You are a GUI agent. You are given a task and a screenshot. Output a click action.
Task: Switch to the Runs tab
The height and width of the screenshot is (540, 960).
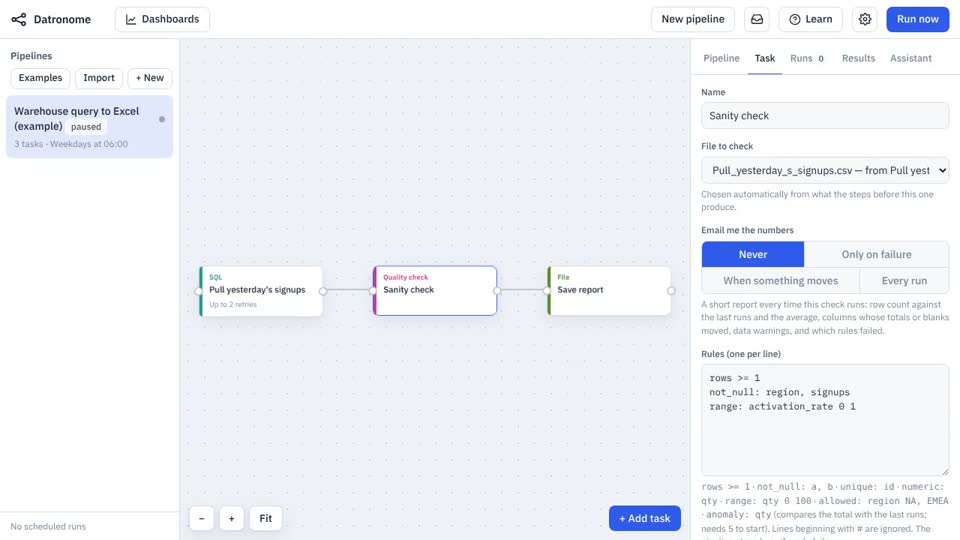click(x=807, y=58)
